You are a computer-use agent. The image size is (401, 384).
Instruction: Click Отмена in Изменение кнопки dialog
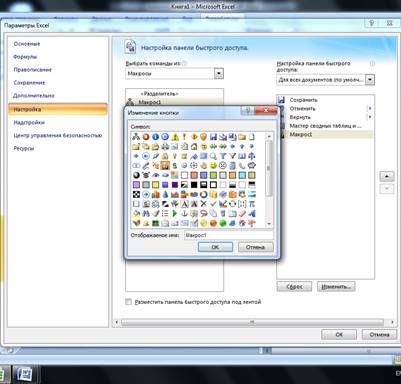256,247
